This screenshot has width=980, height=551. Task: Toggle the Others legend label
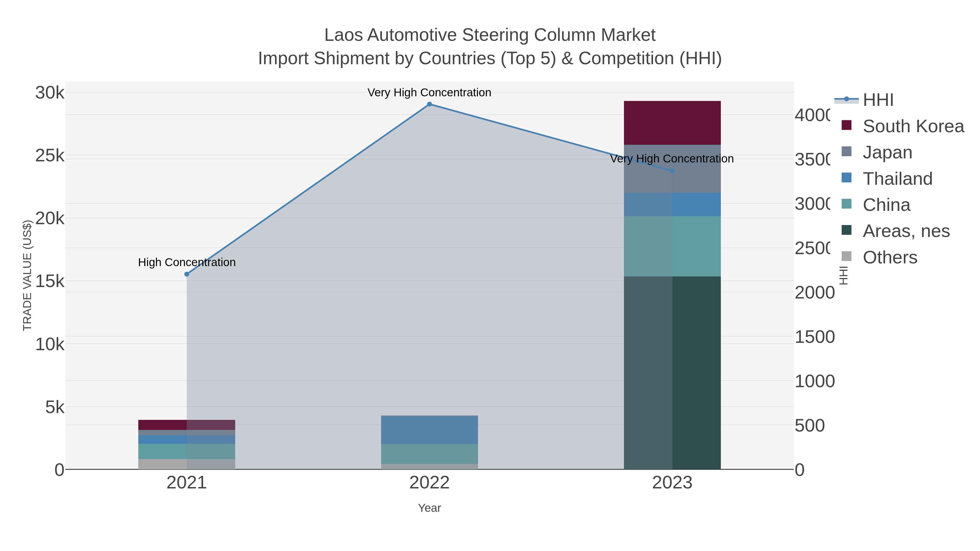point(890,257)
